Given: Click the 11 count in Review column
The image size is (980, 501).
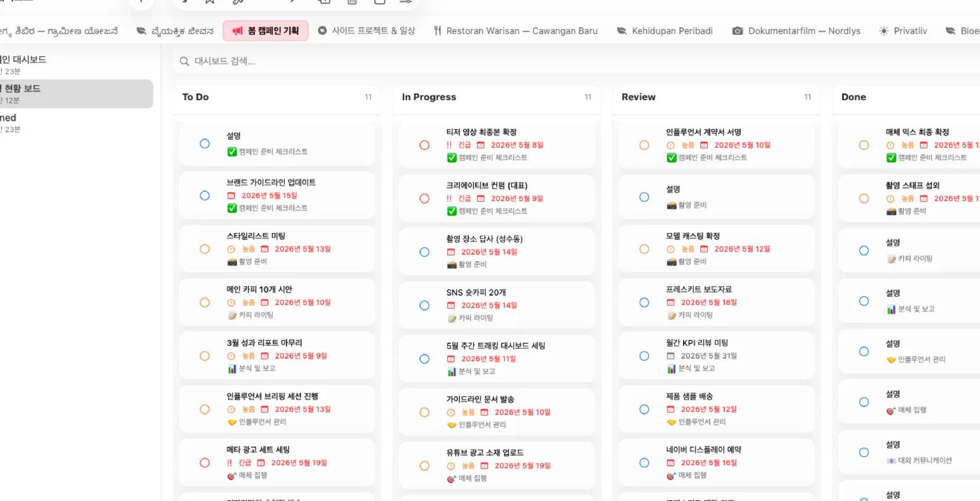Looking at the screenshot, I should pos(807,97).
